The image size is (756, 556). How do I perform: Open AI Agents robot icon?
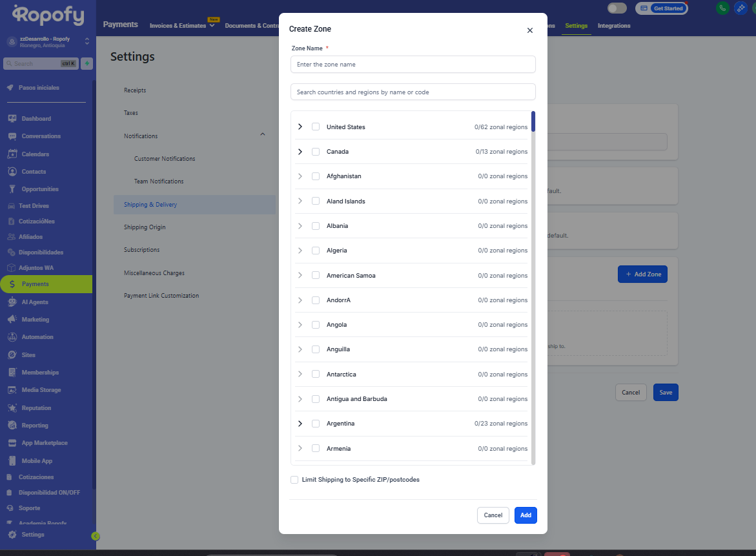12,302
